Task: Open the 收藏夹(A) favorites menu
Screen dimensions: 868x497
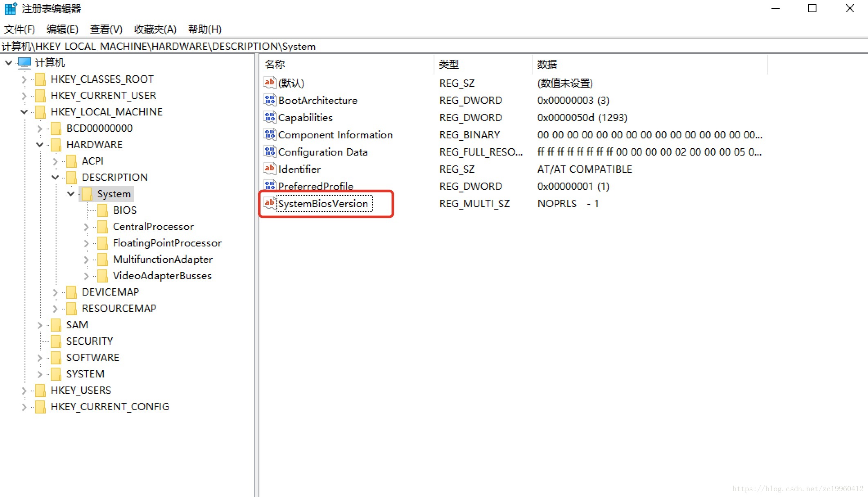Action: tap(155, 29)
